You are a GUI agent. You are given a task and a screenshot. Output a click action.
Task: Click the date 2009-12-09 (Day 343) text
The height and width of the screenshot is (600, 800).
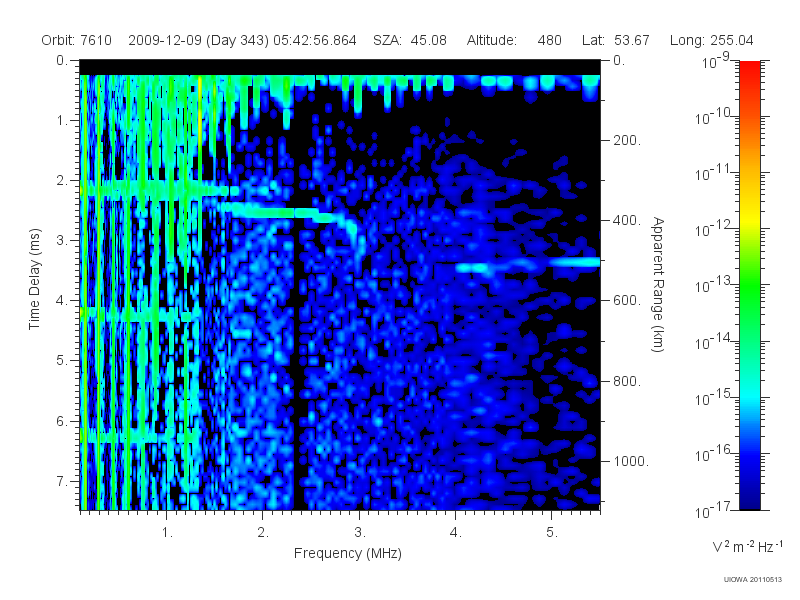pos(198,40)
